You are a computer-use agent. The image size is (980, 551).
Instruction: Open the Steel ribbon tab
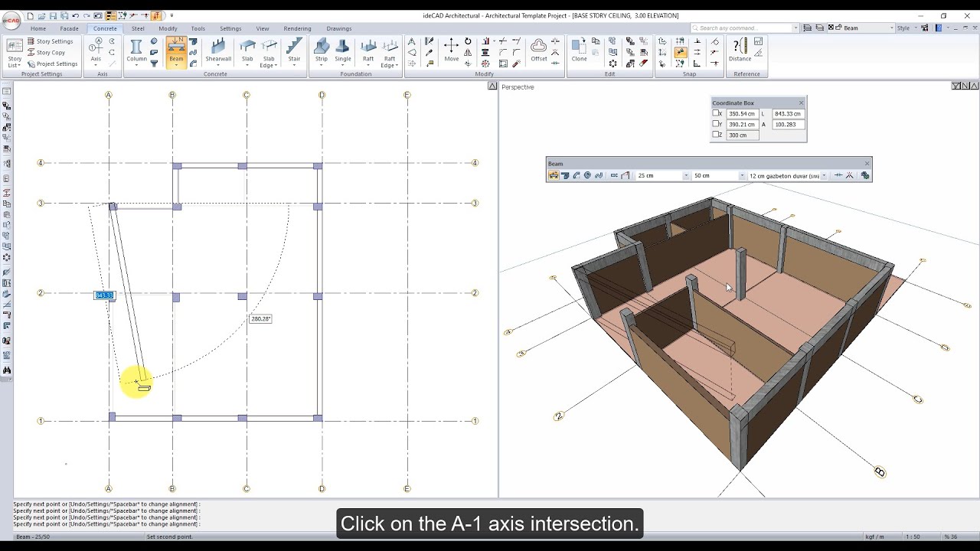click(138, 28)
